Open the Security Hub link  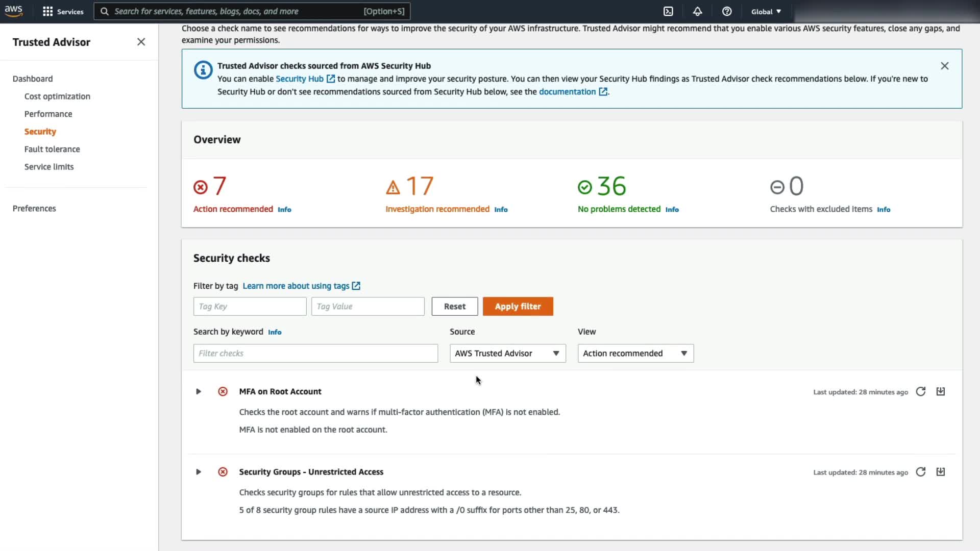(300, 79)
